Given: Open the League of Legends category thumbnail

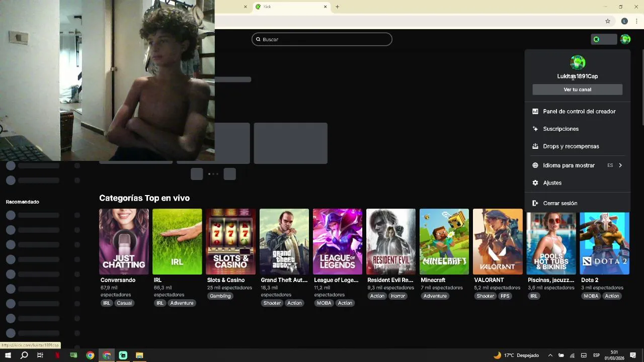Looking at the screenshot, I should 338,241.
